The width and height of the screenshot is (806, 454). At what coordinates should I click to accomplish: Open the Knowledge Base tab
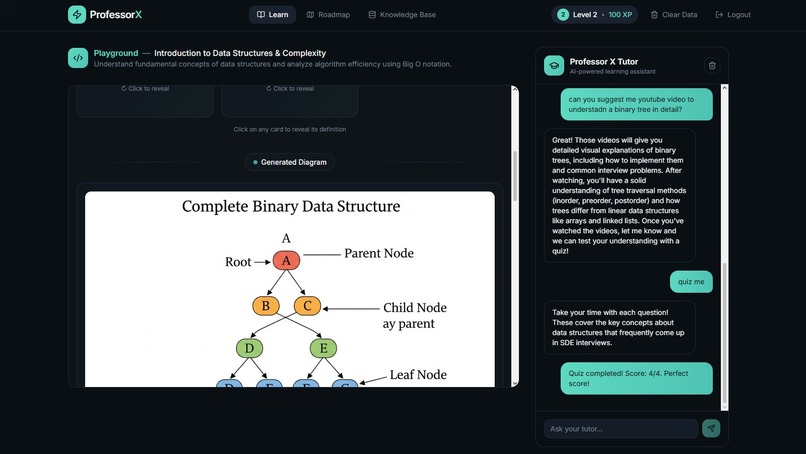(x=402, y=14)
